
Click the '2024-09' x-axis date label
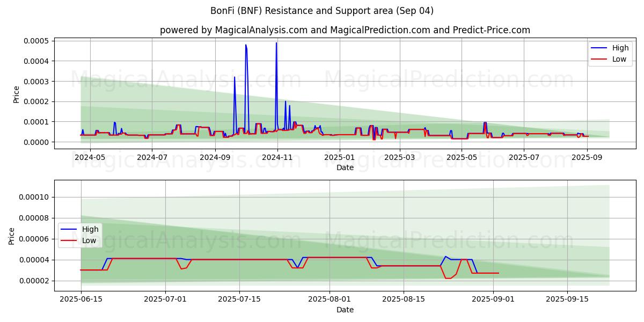[215, 157]
